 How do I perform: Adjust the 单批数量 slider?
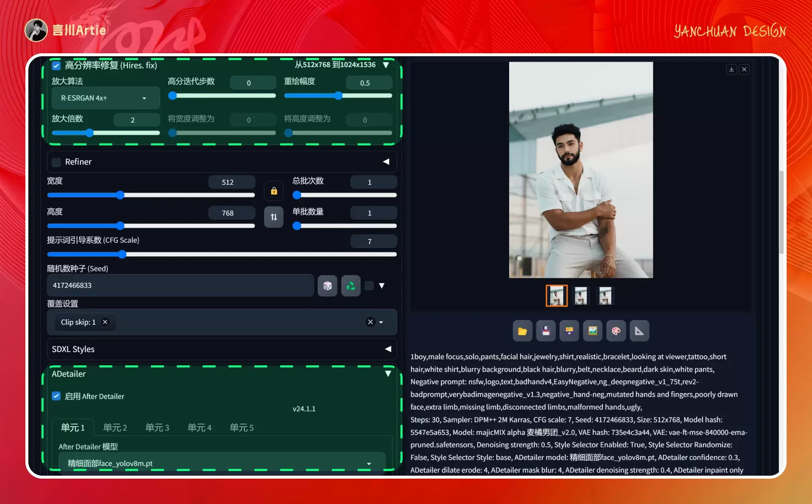point(345,226)
